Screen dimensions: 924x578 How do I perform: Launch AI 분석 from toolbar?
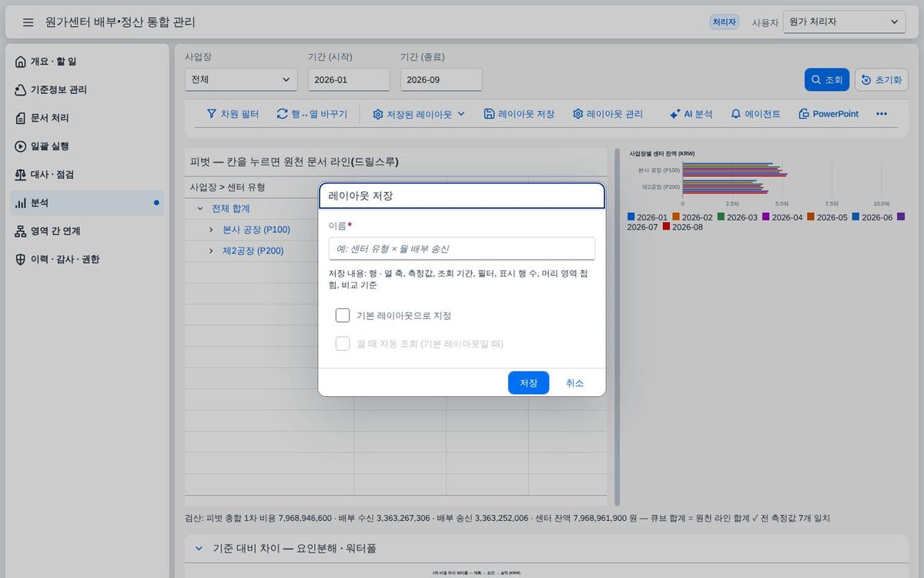[691, 113]
